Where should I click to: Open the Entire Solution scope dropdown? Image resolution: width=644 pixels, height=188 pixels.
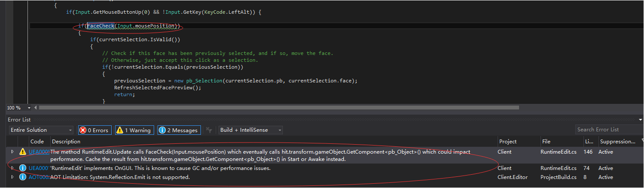[x=41, y=130]
